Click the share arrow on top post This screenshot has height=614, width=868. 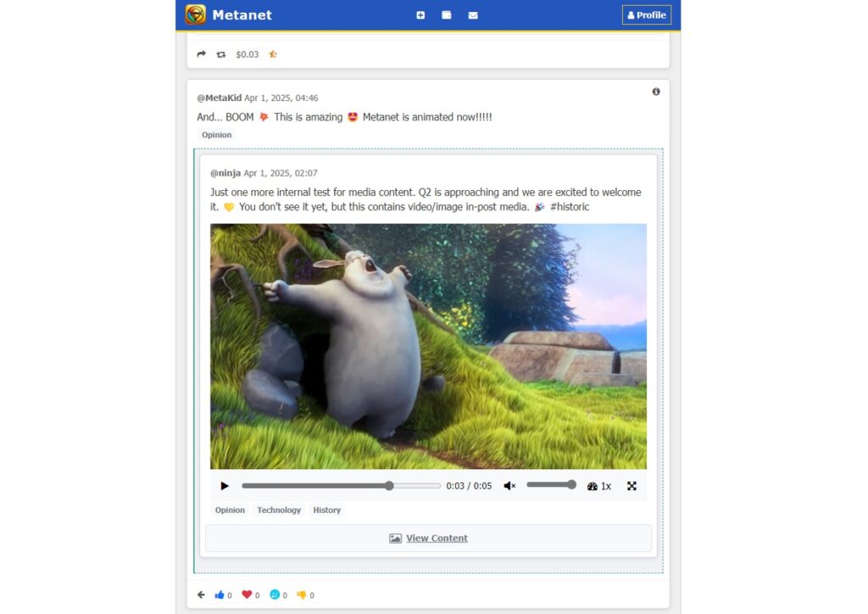tap(201, 54)
